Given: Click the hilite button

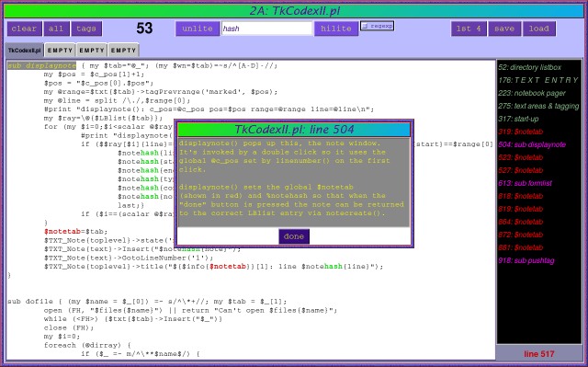Looking at the screenshot, I should click(x=336, y=29).
